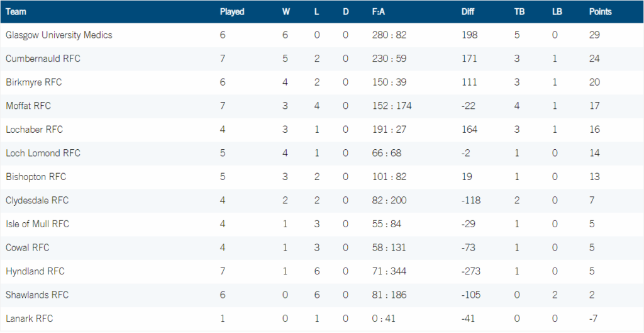Image resolution: width=644 pixels, height=333 pixels.
Task: Open Clydesdale RFC team entry
Action: point(37,201)
